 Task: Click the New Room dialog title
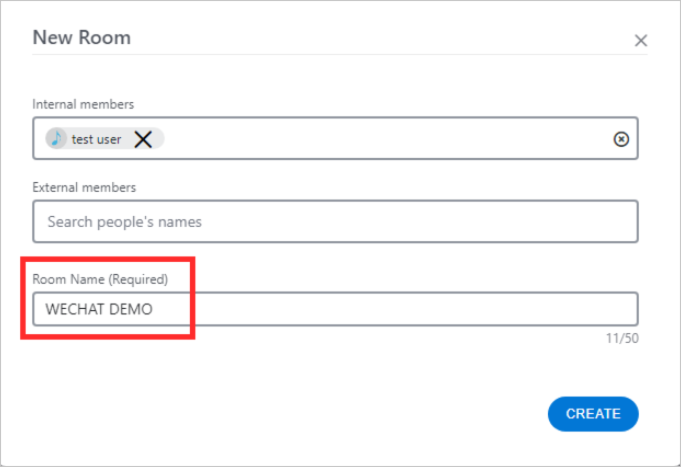pos(82,37)
